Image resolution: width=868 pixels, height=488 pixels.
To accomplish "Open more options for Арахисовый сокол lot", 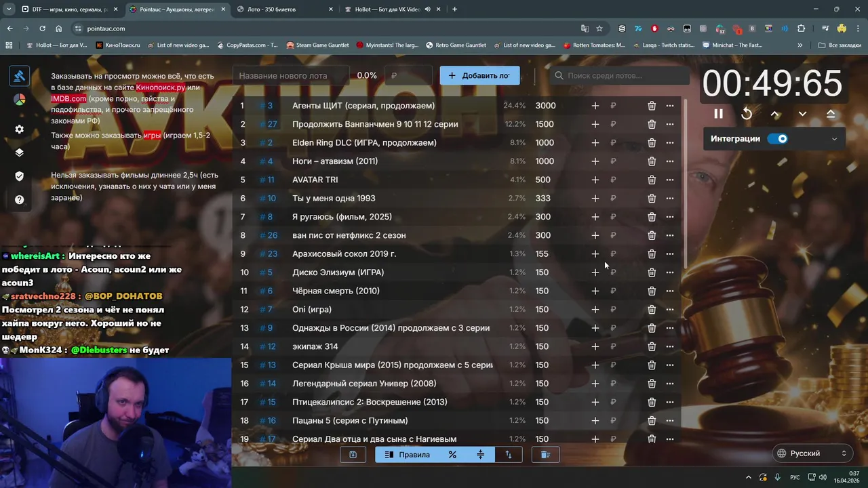I will point(670,254).
